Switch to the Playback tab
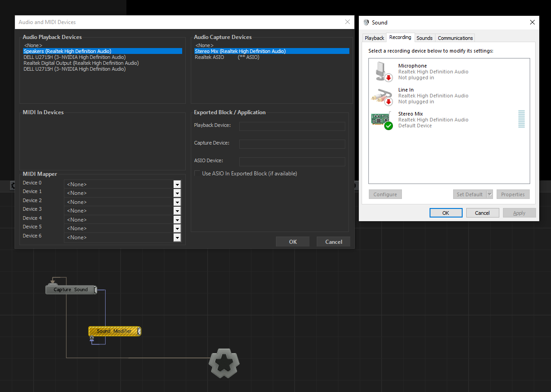 (x=374, y=38)
